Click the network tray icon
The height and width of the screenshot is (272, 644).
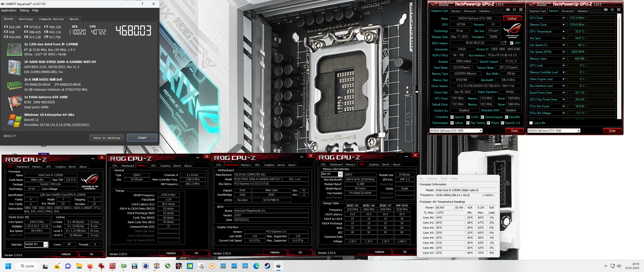click(x=613, y=266)
